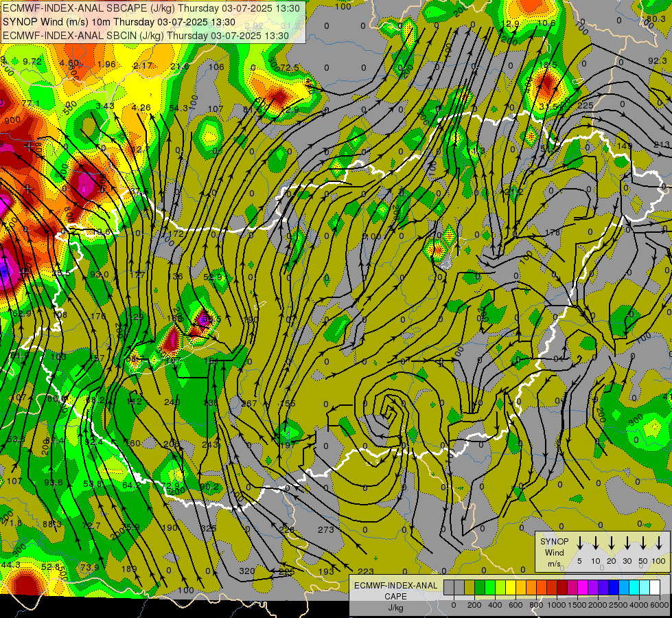Click the '93.0' value on the map

(100, 275)
